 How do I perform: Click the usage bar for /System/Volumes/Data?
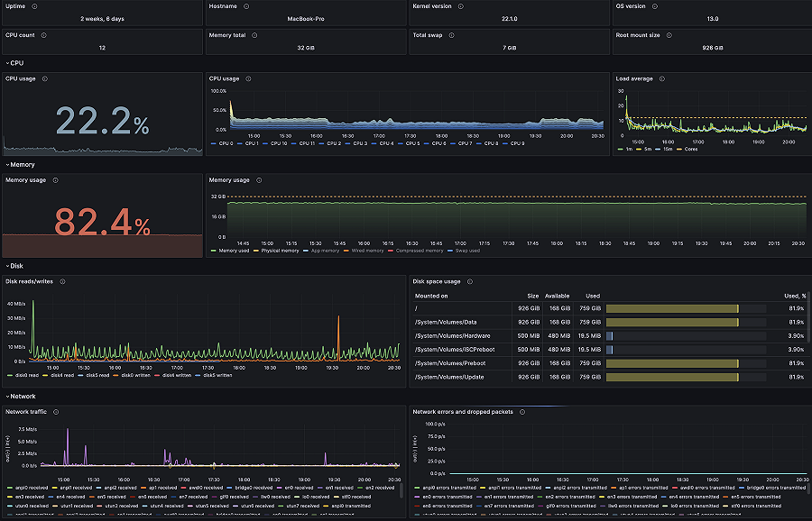pyautogui.click(x=672, y=322)
